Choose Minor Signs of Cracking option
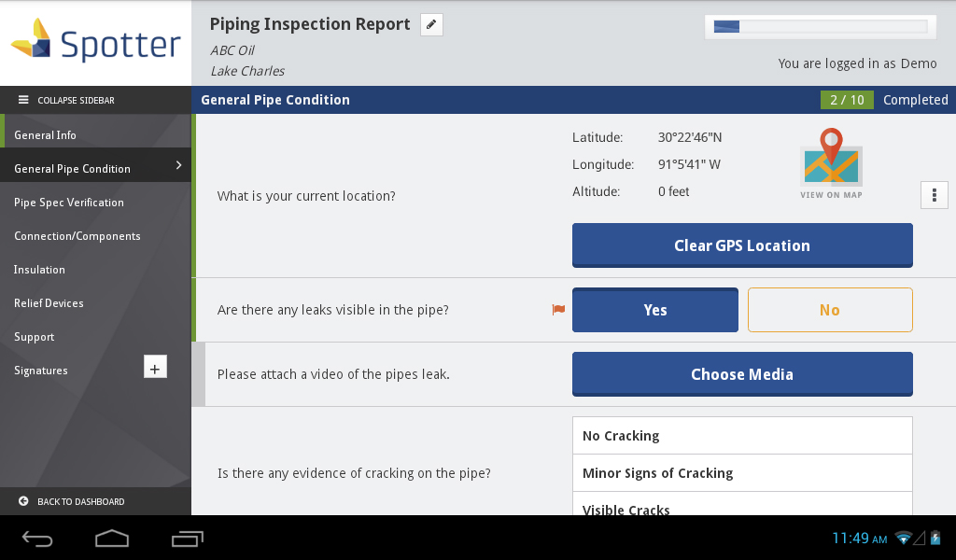The width and height of the screenshot is (956, 560). coord(742,473)
